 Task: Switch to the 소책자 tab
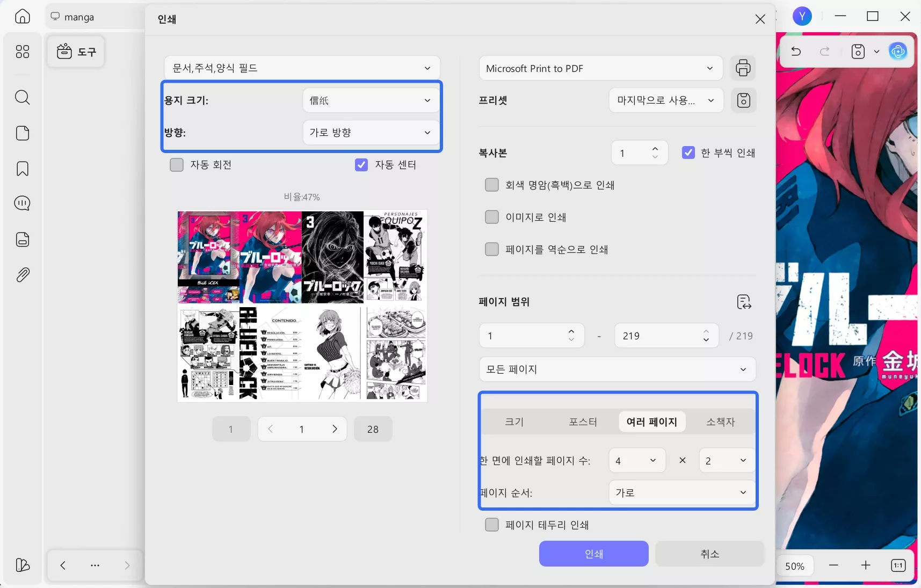click(x=719, y=422)
